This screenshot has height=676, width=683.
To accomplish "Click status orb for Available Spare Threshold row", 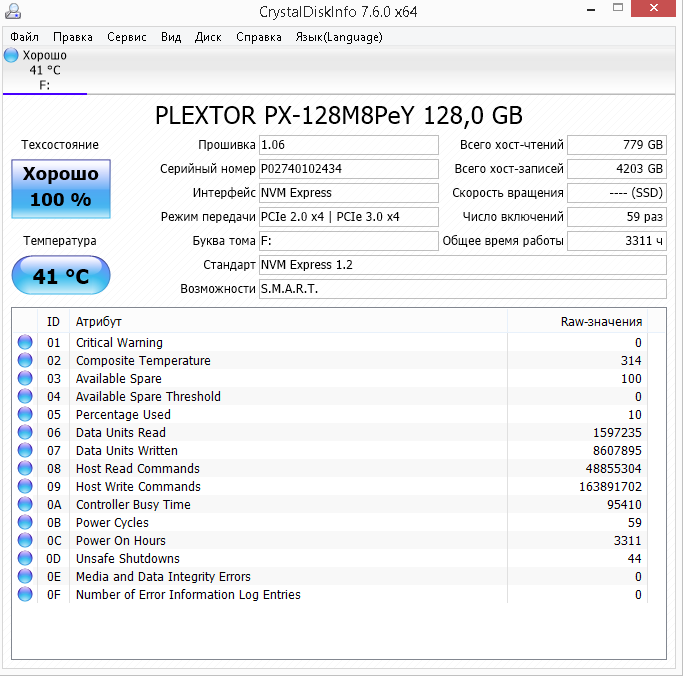I will point(25,396).
